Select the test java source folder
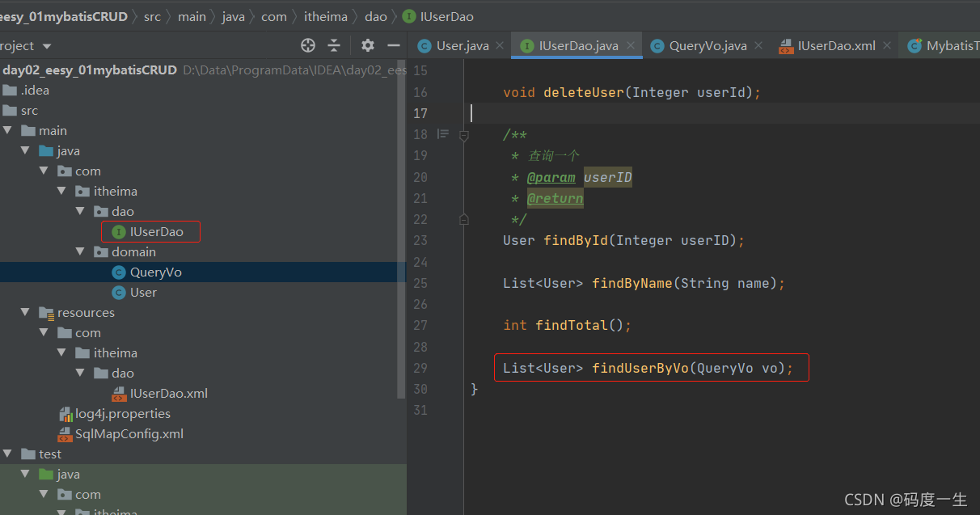This screenshot has width=980, height=515. (59, 475)
